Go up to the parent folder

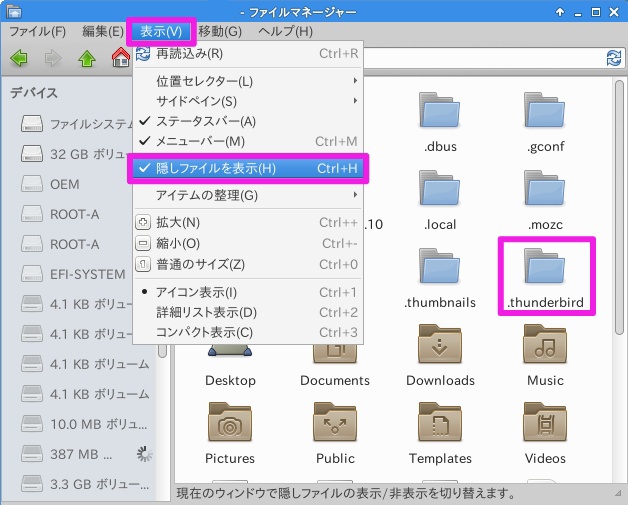point(87,58)
